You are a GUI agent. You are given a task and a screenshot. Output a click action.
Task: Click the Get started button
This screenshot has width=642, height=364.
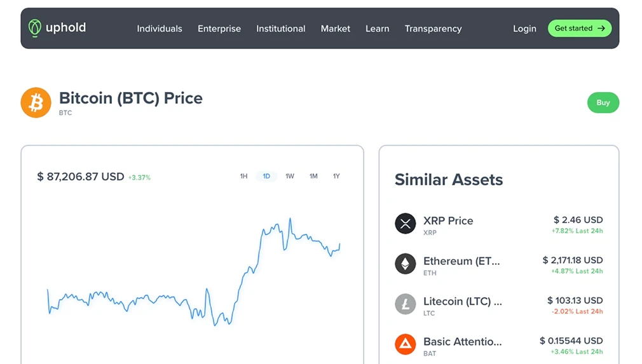pos(580,29)
